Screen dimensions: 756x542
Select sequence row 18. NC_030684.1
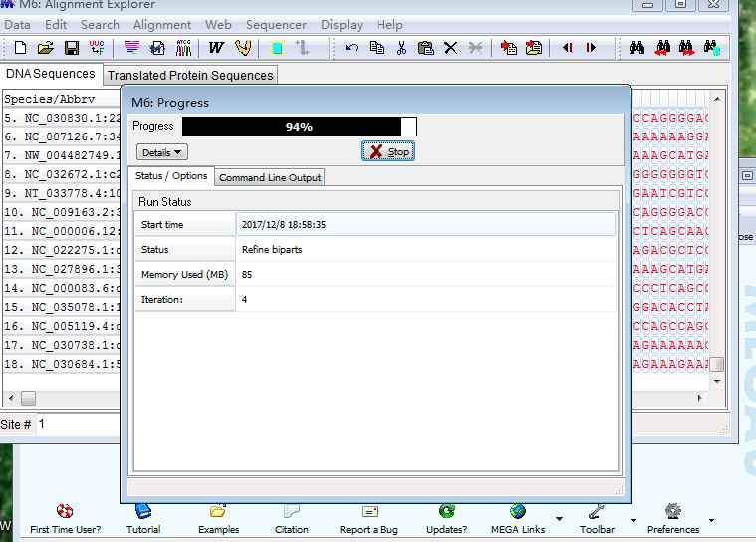[x=61, y=364]
